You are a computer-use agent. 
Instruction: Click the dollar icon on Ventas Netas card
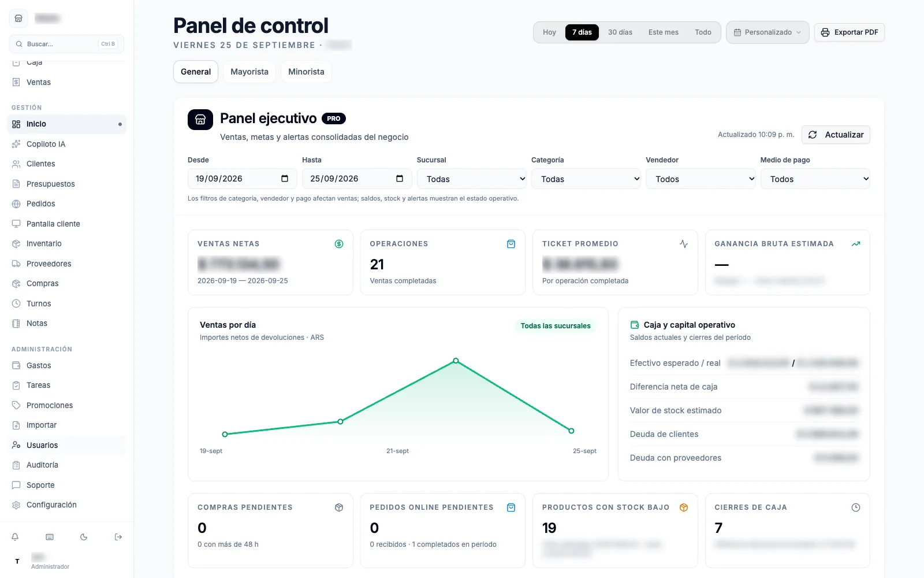pos(339,244)
